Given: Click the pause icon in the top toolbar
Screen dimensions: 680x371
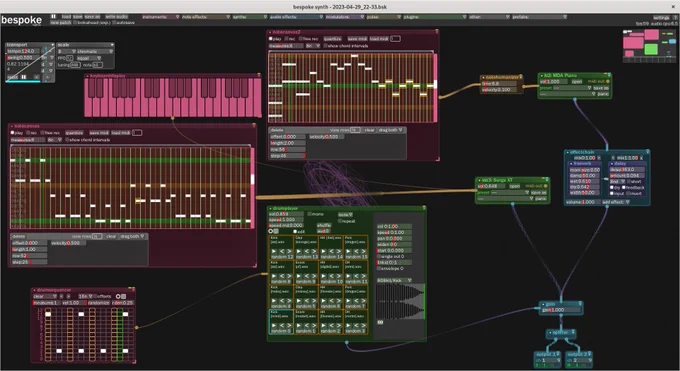Looking at the screenshot, I should 54,16.
